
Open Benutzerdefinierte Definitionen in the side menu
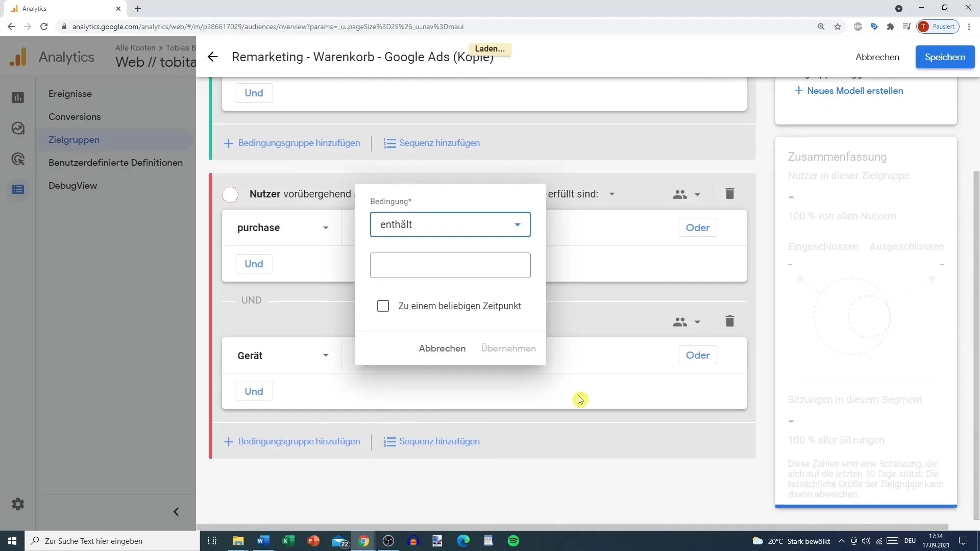115,163
